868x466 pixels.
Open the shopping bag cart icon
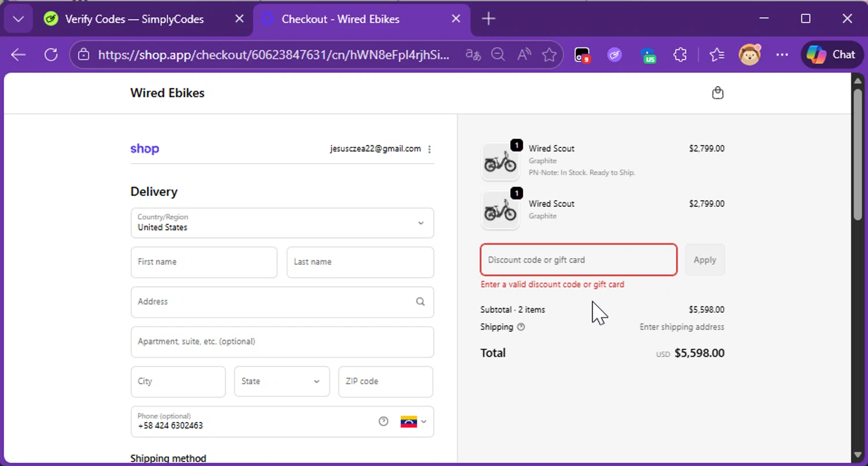[x=718, y=93]
